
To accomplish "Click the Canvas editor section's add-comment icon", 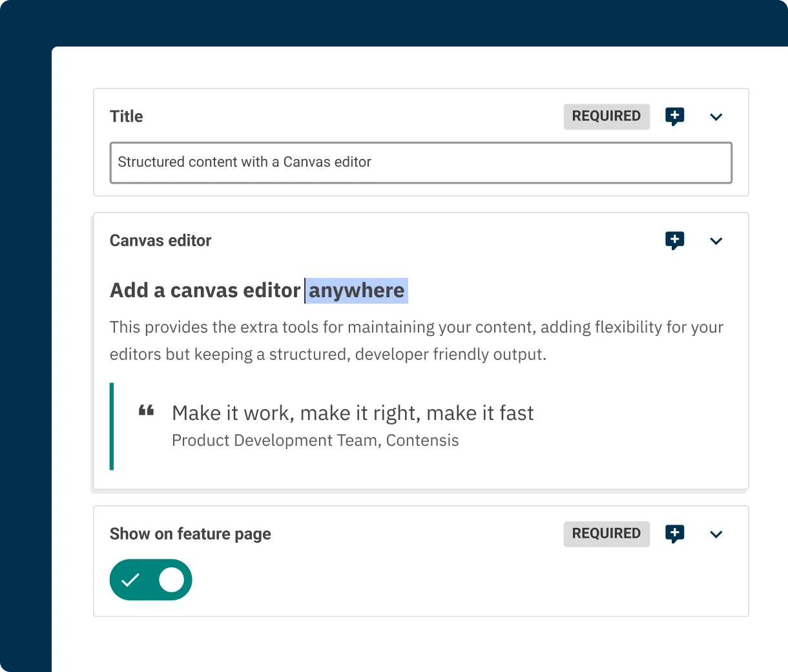I will pos(674,240).
